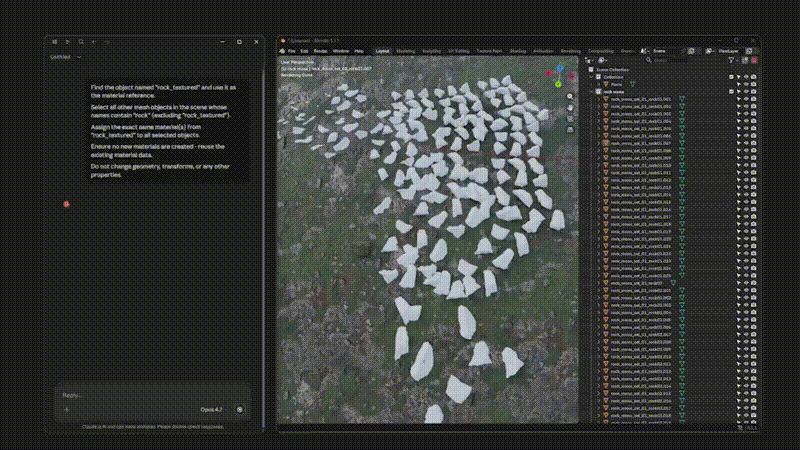Screen dimensions: 800x450
Task: Collapse the rock moss collection tree
Action: pos(592,92)
